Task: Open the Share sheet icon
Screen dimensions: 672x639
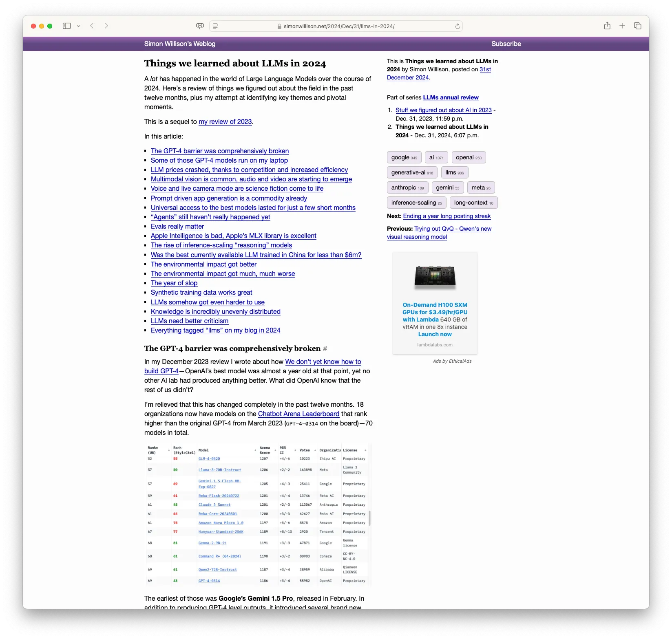Action: coord(607,26)
